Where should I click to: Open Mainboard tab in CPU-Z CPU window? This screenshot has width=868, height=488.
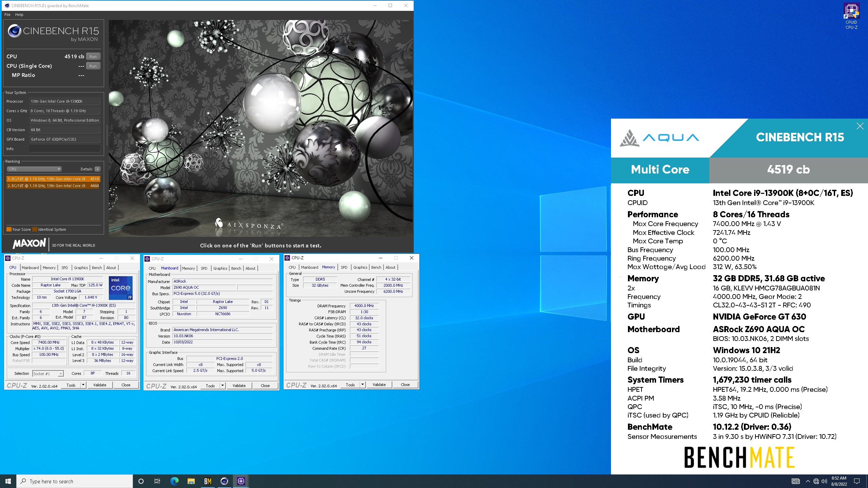tap(30, 268)
